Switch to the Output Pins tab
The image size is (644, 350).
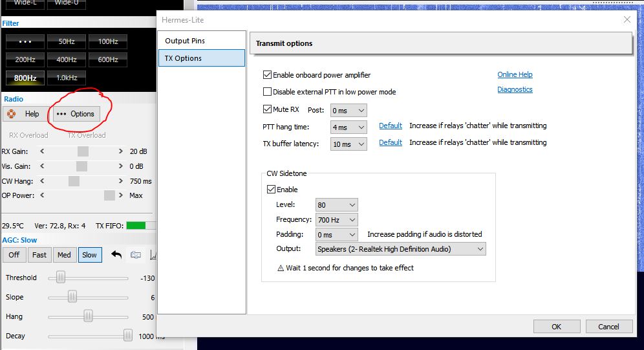click(x=185, y=41)
